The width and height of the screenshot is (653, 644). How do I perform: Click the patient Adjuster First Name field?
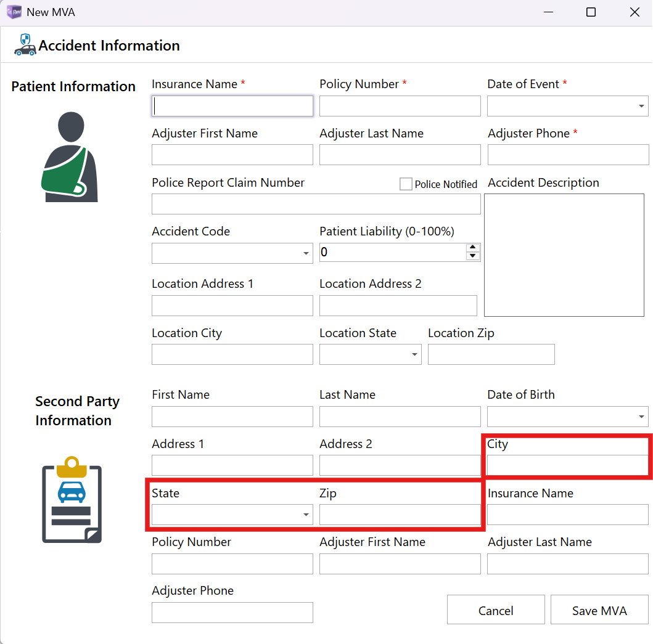[x=232, y=155]
